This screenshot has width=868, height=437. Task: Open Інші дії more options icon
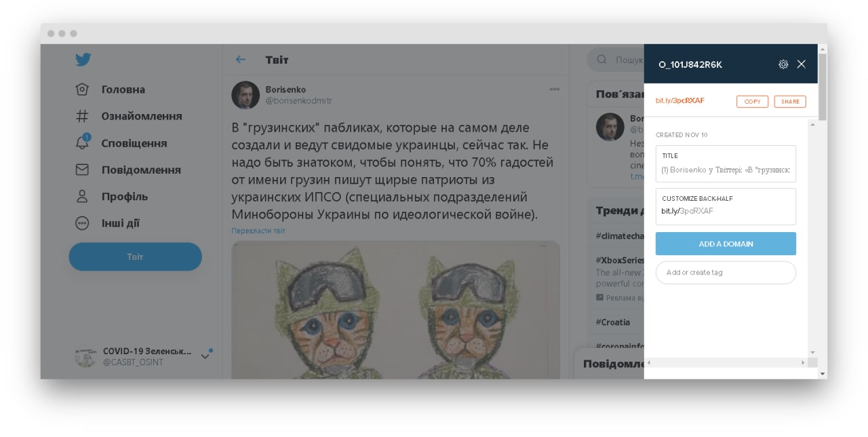coord(82,223)
